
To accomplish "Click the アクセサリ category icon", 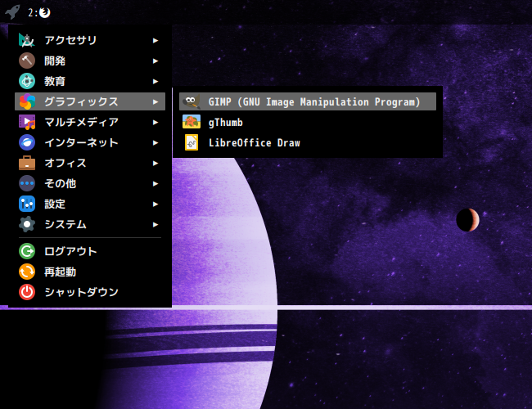I will coord(27,40).
